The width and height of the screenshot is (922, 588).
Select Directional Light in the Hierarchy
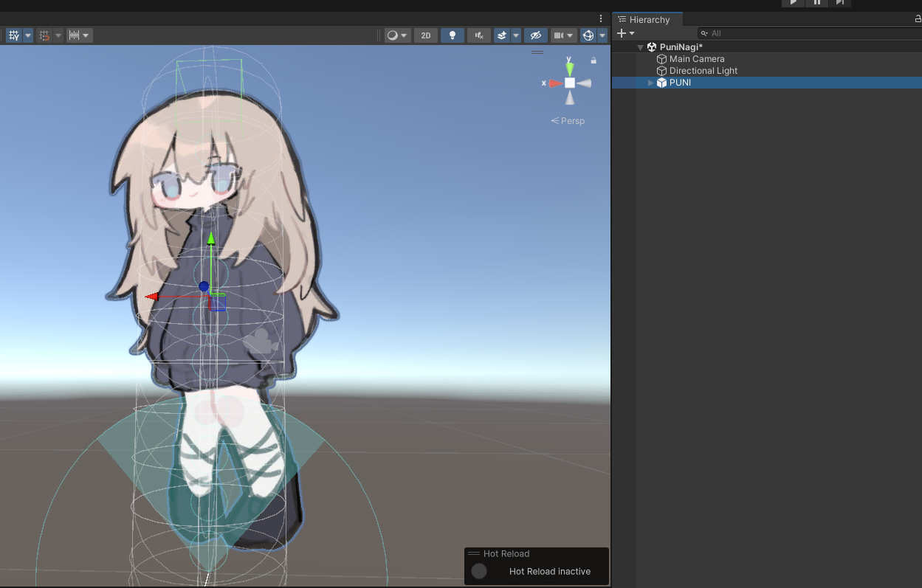[x=703, y=71]
